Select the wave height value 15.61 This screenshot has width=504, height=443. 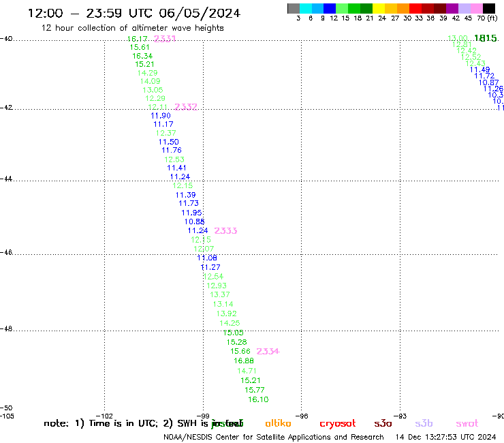[140, 47]
